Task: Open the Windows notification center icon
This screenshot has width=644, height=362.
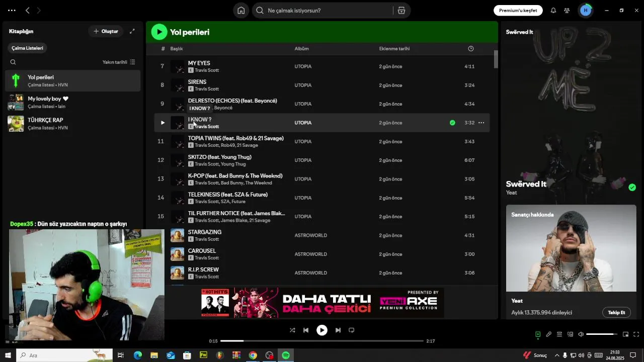Action: (x=633, y=355)
